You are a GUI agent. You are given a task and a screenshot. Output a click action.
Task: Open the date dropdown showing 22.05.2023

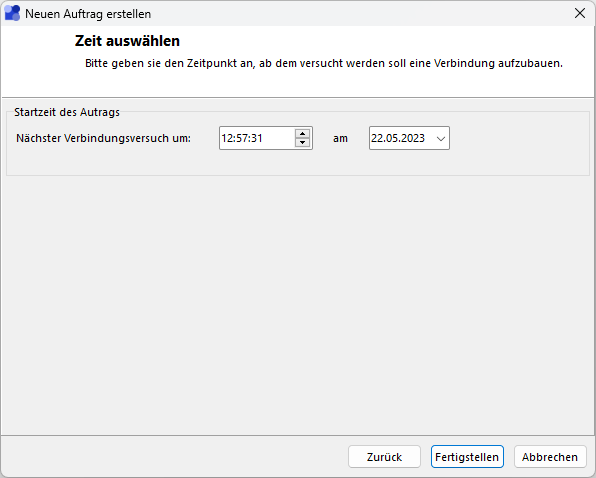point(441,138)
